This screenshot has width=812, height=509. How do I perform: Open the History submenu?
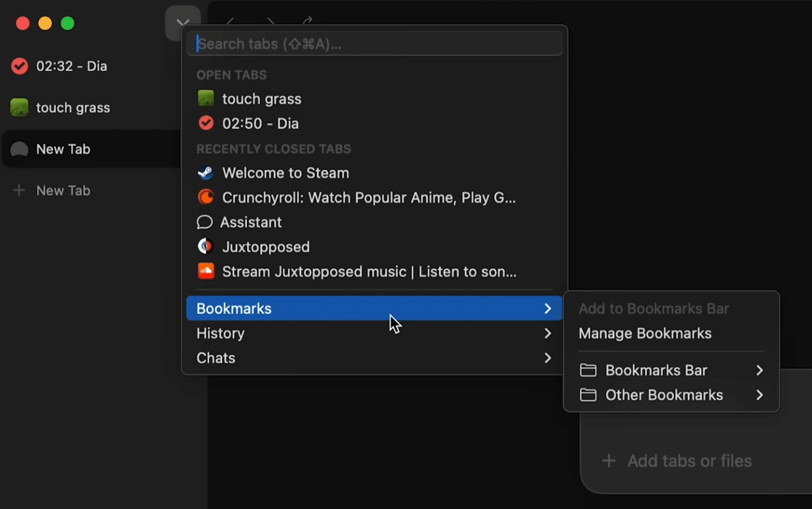tap(374, 333)
